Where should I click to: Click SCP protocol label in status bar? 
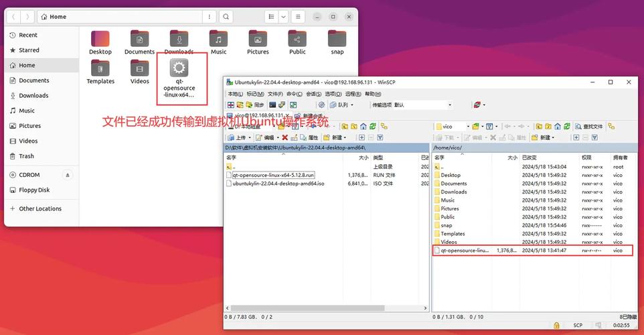click(x=578, y=325)
